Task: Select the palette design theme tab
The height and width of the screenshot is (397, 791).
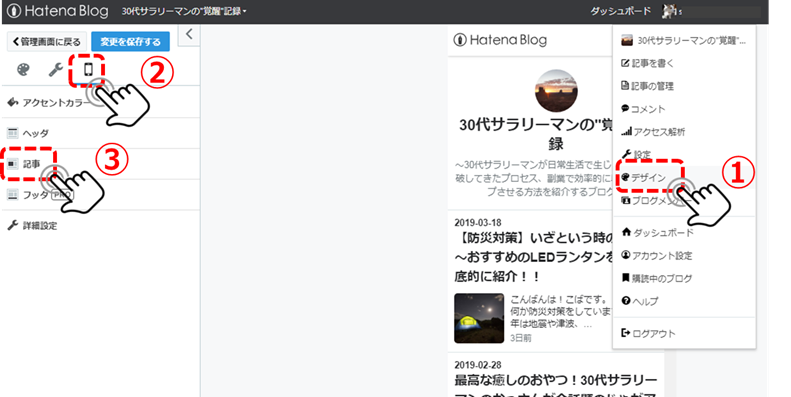Action: (x=23, y=70)
